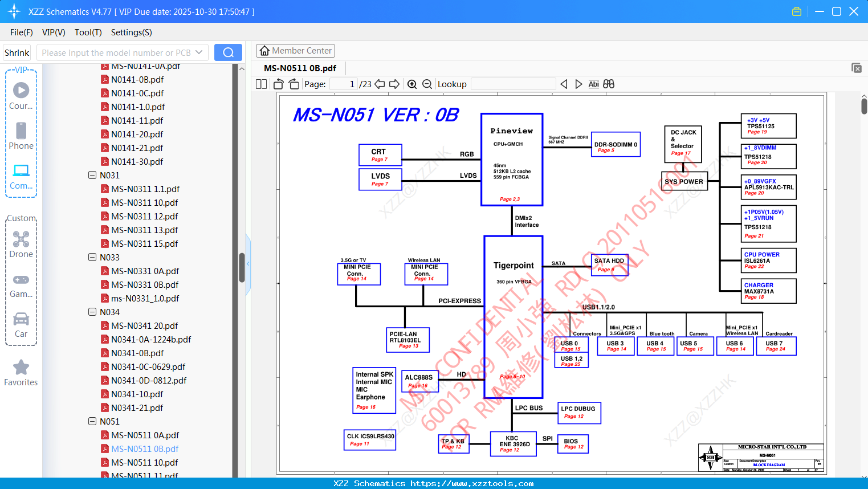Open the Settings(S) menu

coord(132,32)
